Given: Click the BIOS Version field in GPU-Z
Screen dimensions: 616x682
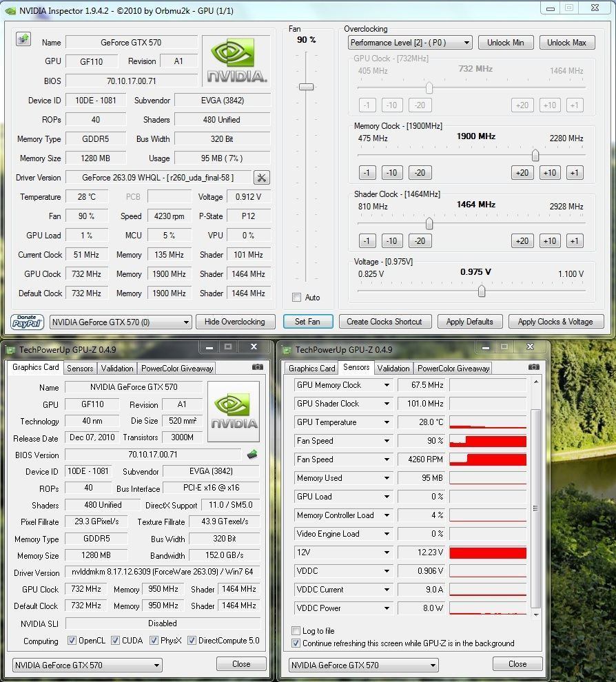Looking at the screenshot, I should point(153,455).
